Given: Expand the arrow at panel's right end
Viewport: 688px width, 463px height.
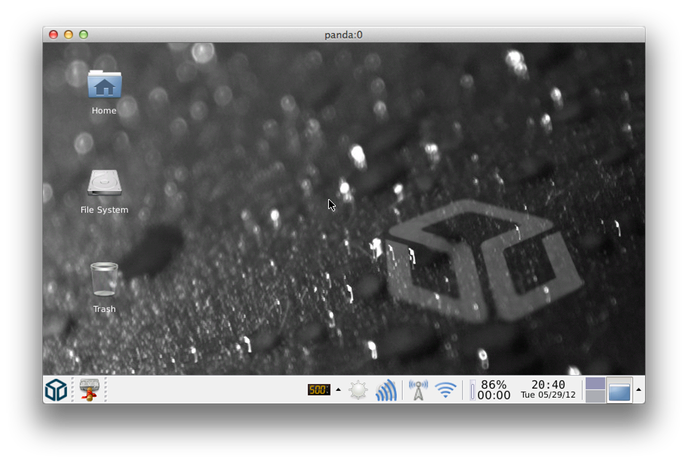Looking at the screenshot, I should pyautogui.click(x=638, y=390).
